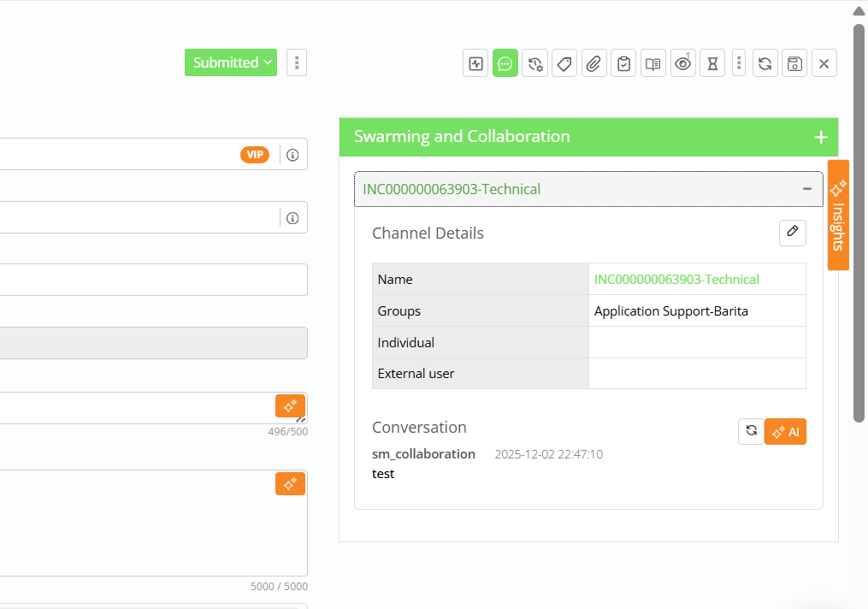
Task: Open the activity pulse monitor icon
Action: [476, 63]
